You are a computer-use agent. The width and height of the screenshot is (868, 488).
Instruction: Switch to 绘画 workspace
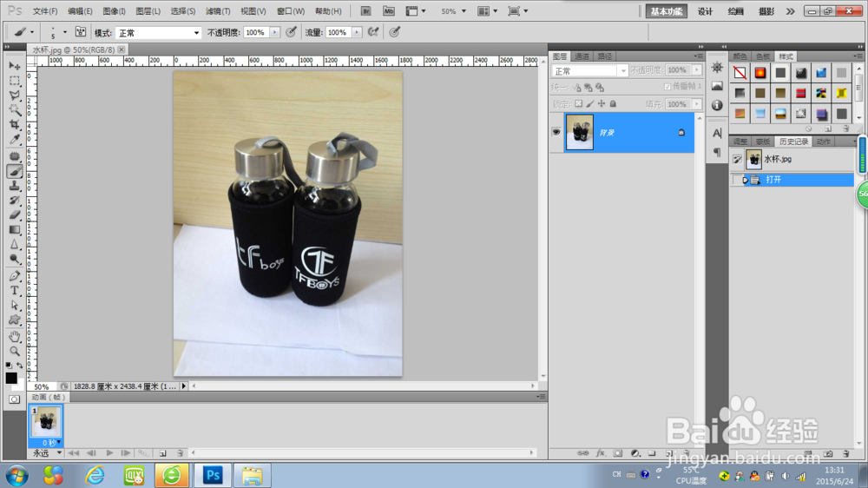click(x=736, y=11)
